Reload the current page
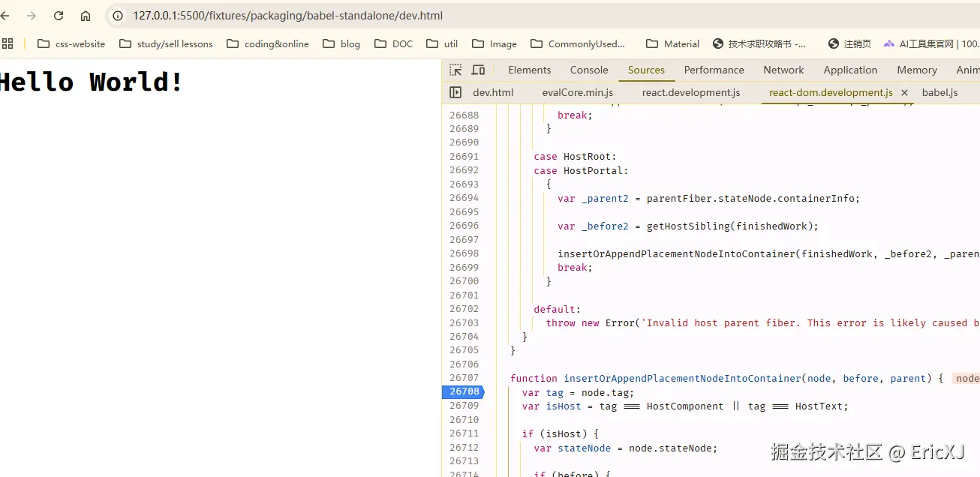The width and height of the screenshot is (980, 477). click(x=59, y=16)
